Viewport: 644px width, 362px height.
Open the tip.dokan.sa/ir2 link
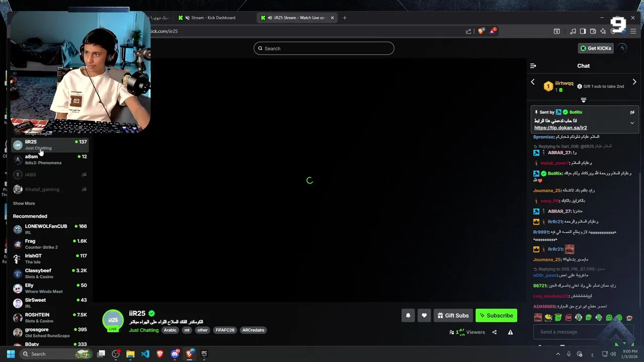coord(560,128)
